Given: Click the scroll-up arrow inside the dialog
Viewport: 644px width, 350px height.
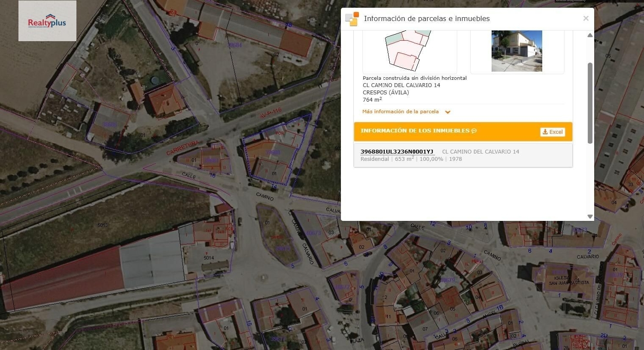Looking at the screenshot, I should (589, 35).
